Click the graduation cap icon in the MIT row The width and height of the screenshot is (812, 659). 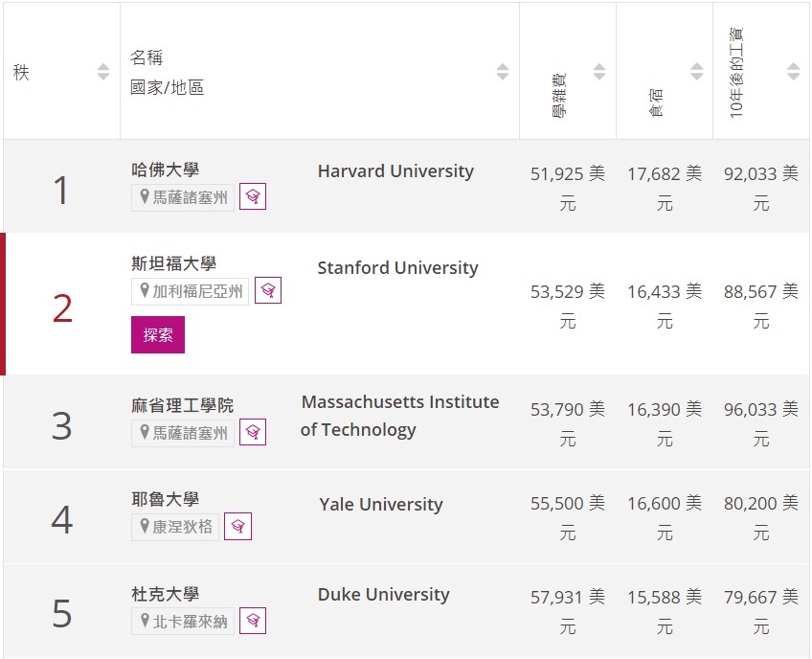253,432
